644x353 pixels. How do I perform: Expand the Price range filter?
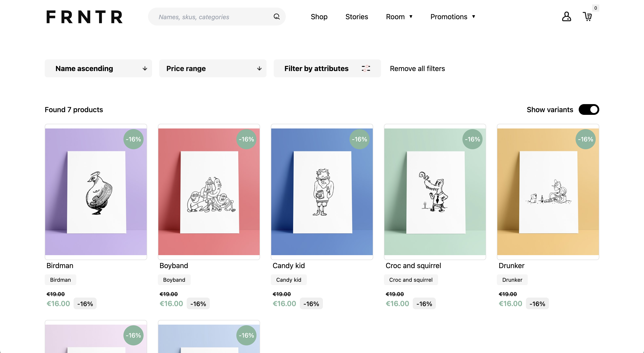click(x=213, y=68)
